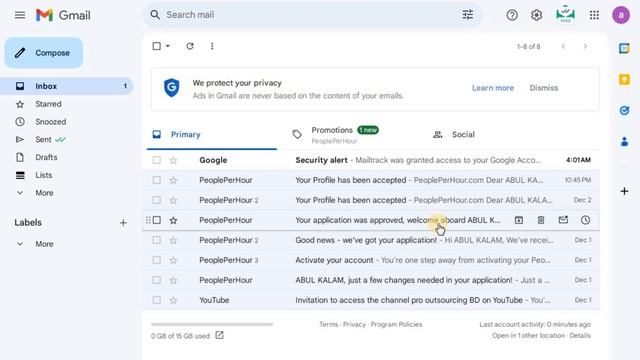Image resolution: width=640 pixels, height=360 pixels.
Task: Open the Security alert email
Action: click(x=371, y=160)
